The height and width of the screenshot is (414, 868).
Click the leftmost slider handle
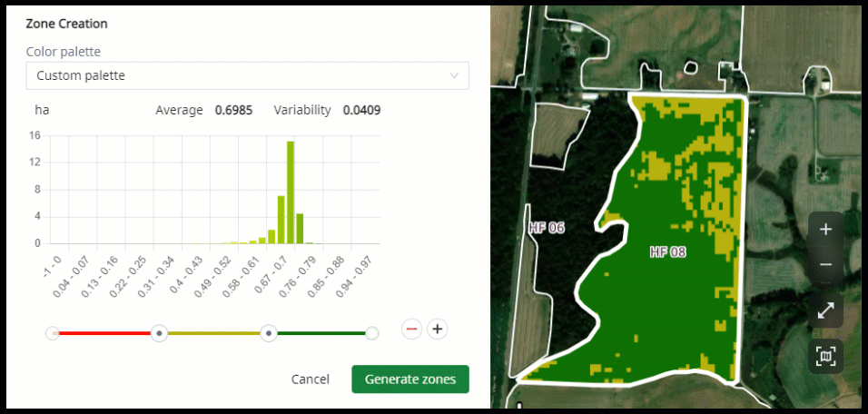(53, 334)
